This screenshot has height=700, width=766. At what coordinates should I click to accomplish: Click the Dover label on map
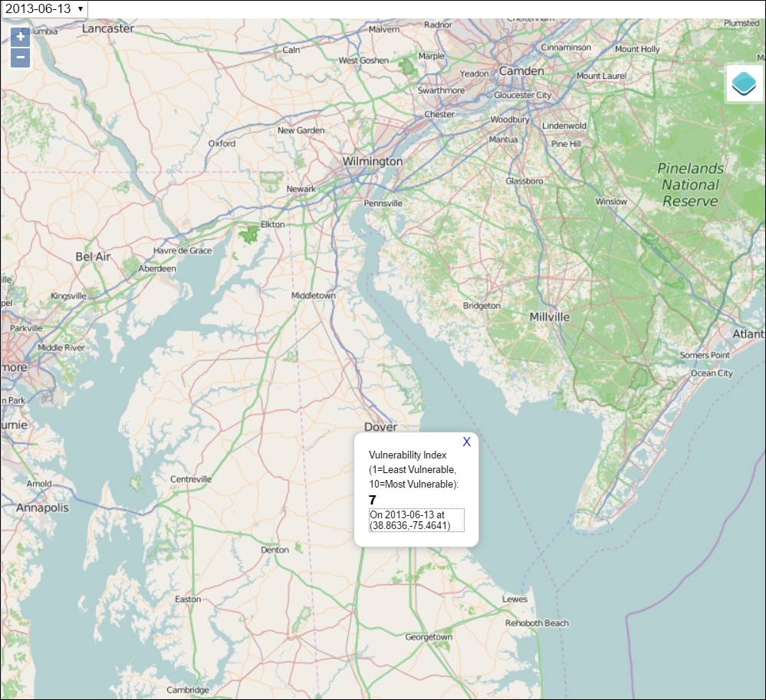tap(380, 426)
